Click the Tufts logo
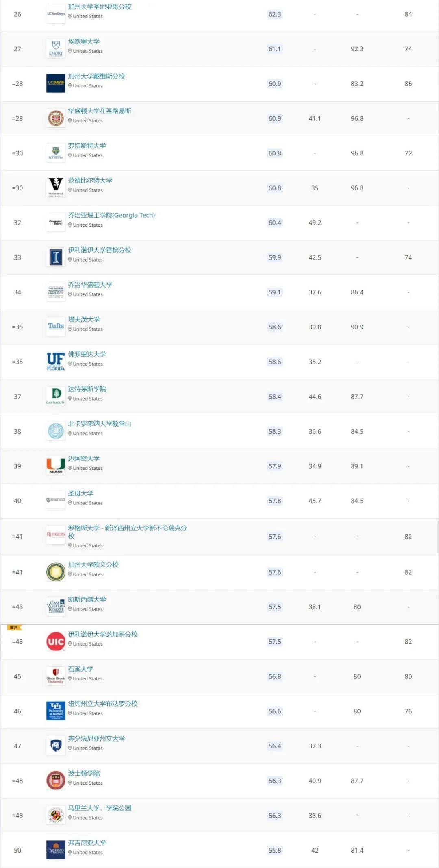Screen dimensions: 439x868 tap(56, 327)
